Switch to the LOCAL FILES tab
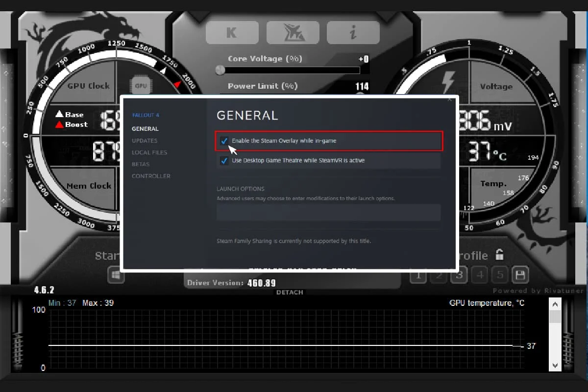Image resolution: width=588 pixels, height=392 pixels. point(149,152)
